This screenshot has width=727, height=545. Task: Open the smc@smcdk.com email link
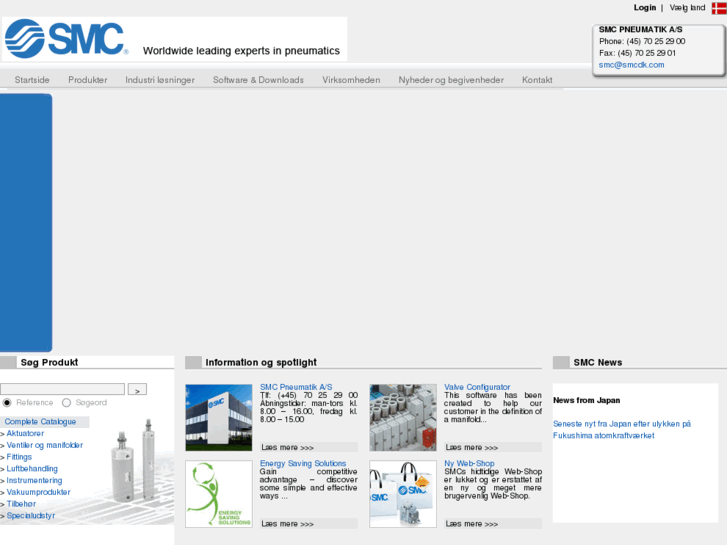point(631,65)
